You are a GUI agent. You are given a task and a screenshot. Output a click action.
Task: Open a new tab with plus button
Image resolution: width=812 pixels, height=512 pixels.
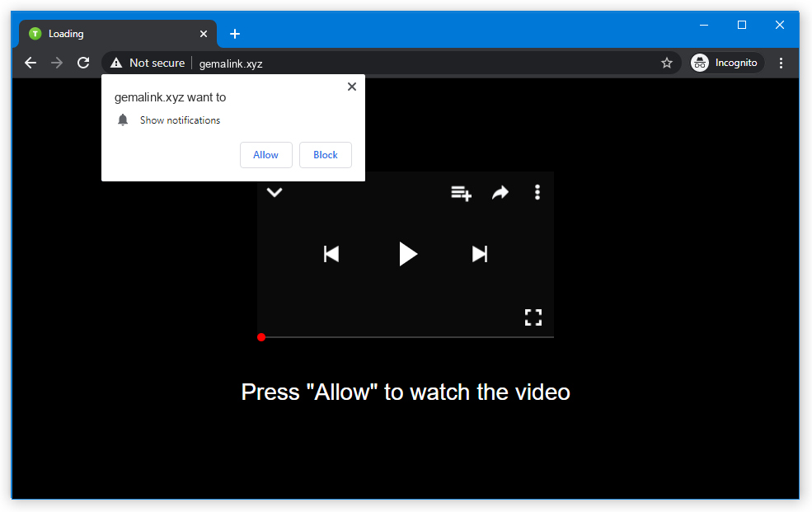pos(235,34)
